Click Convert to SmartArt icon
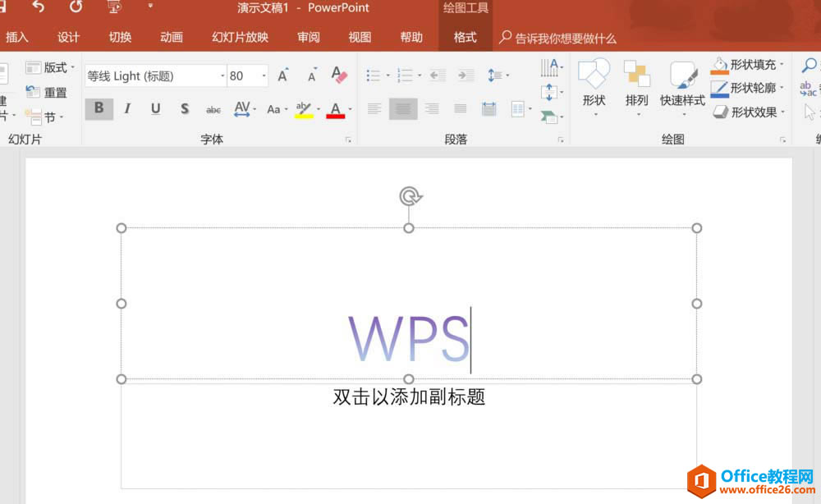This screenshot has height=504, width=821. 549,117
